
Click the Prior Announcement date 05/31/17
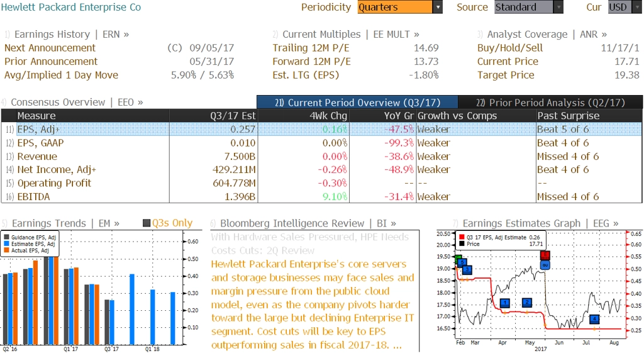[211, 62]
